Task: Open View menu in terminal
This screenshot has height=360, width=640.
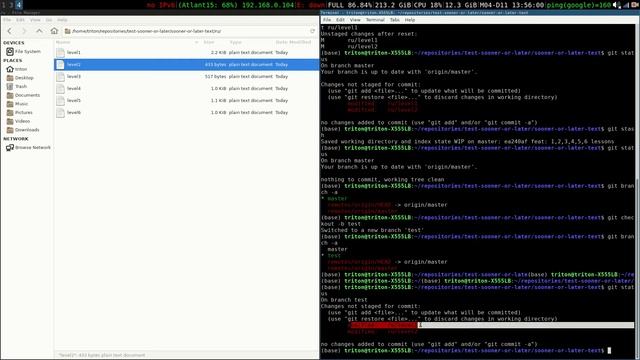Action: pos(355,20)
